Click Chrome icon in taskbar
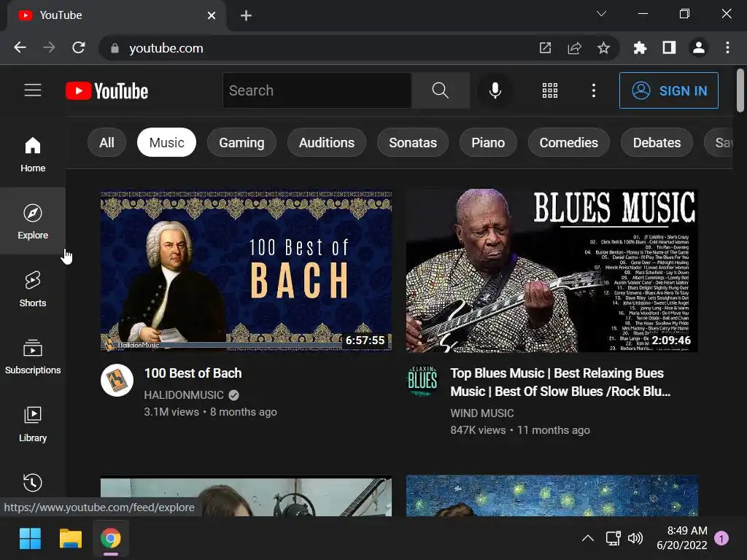The image size is (747, 560). [x=111, y=539]
